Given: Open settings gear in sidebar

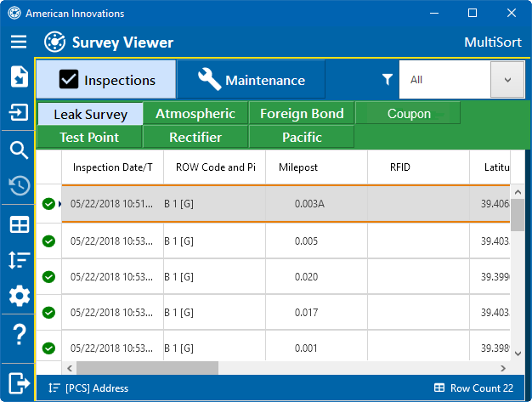Looking at the screenshot, I should click(x=20, y=296).
